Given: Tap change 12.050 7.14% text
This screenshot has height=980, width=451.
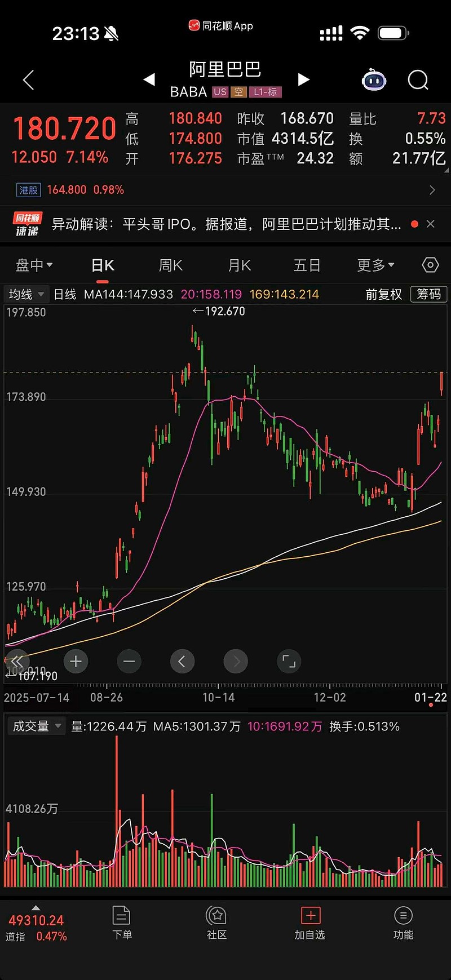Looking at the screenshot, I should click(60, 157).
